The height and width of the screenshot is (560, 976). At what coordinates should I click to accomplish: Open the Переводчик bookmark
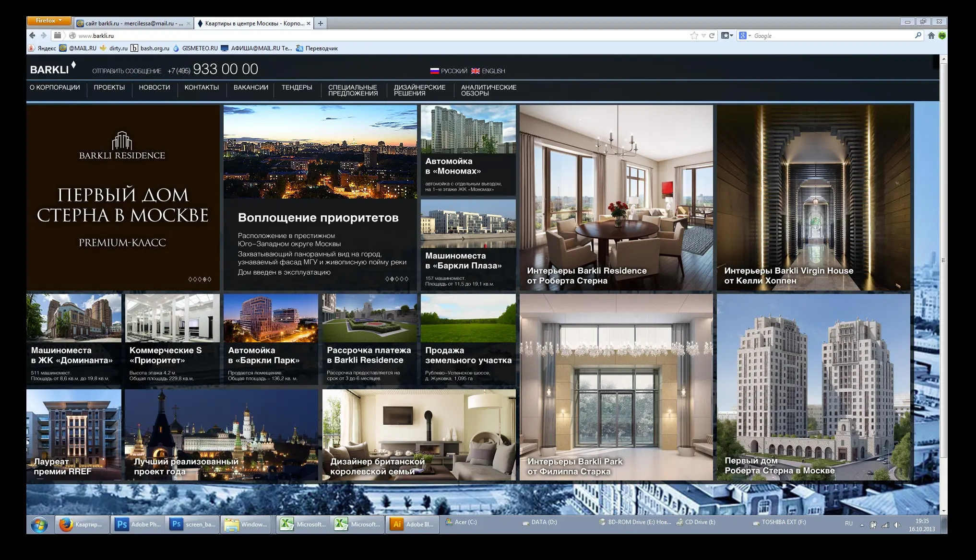[317, 48]
